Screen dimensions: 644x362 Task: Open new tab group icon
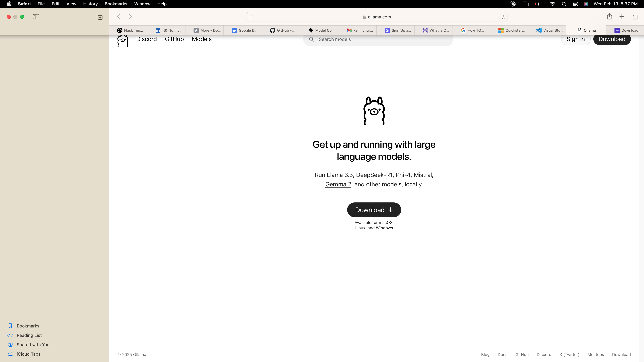(99, 17)
